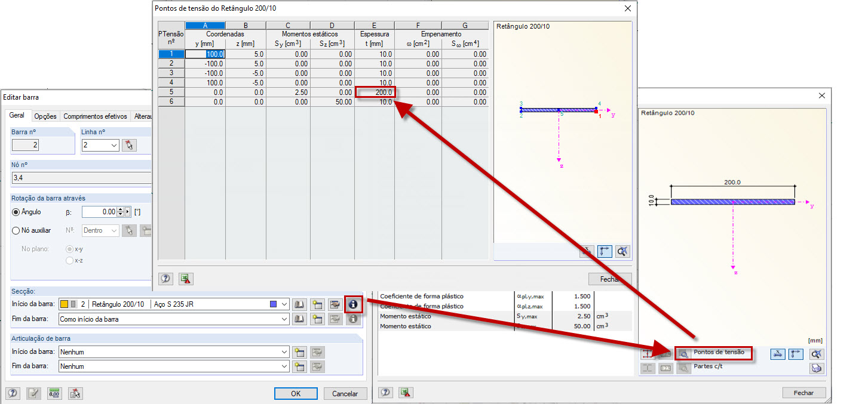Viewport: 868px width, 404px height.
Task: Show stress points icon in section info window
Action: pos(648,354)
